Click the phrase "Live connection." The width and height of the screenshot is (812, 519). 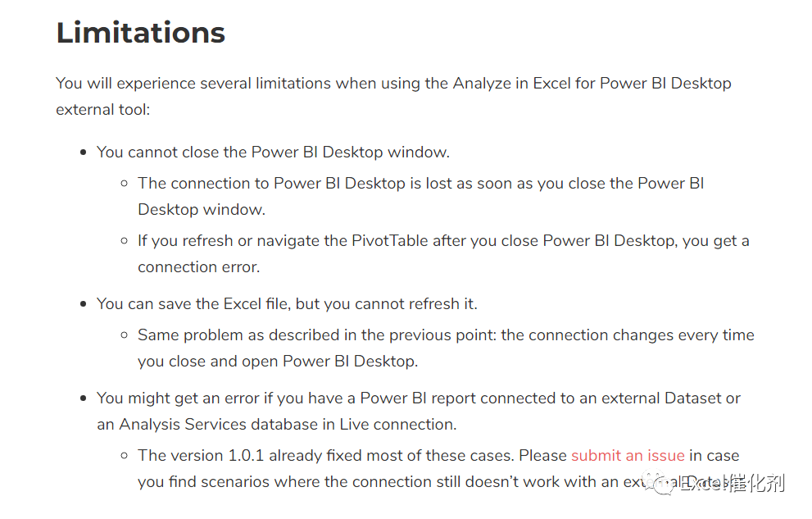coord(397,425)
